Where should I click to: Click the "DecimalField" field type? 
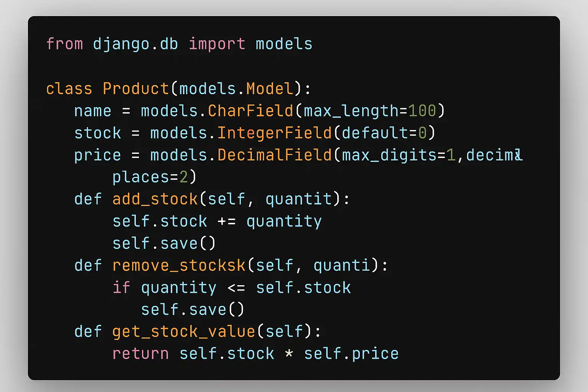(274, 155)
